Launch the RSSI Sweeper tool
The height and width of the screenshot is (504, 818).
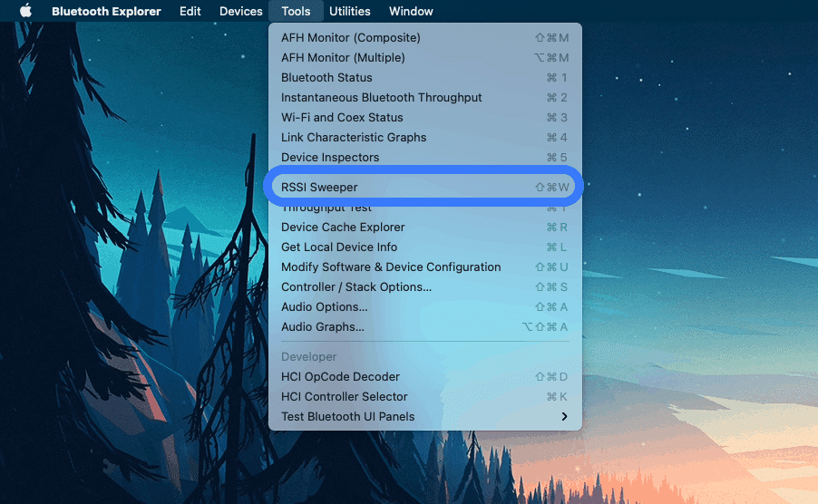(x=424, y=187)
